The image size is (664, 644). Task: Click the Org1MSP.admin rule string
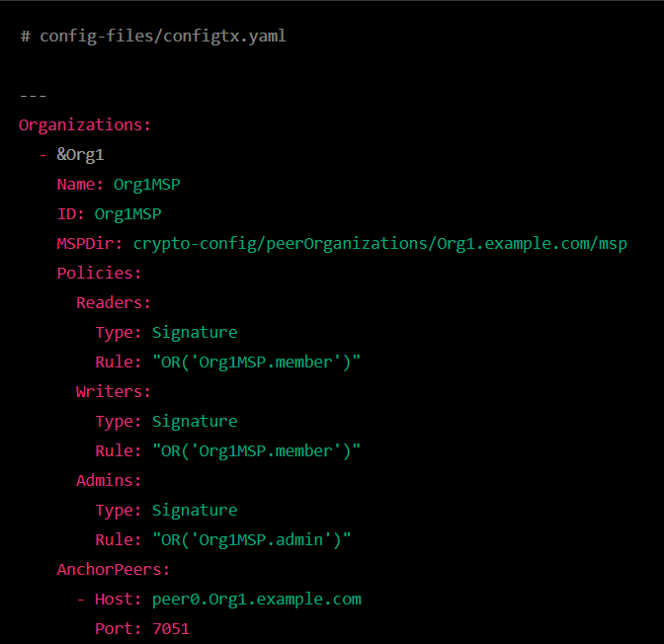click(x=252, y=539)
